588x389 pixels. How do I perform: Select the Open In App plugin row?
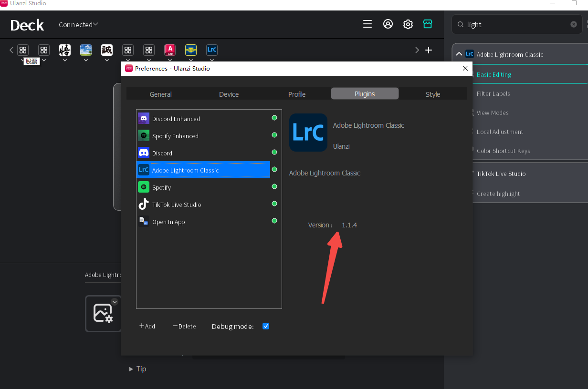point(203,221)
